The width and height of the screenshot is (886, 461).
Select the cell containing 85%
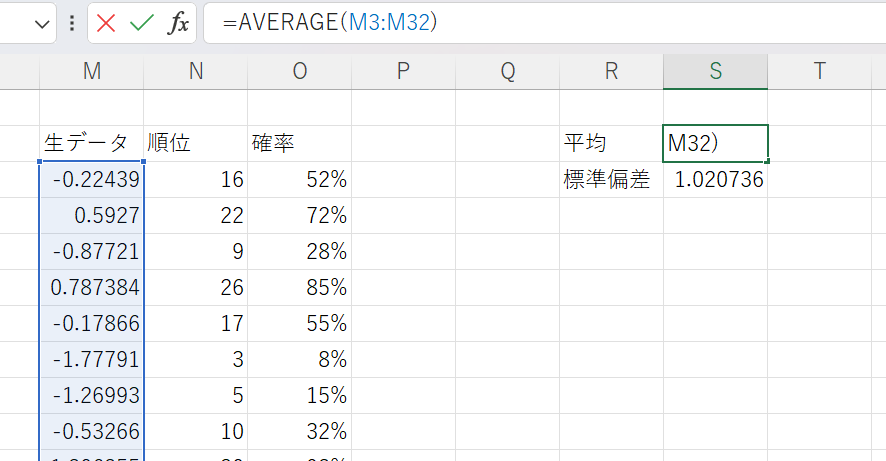tap(299, 288)
